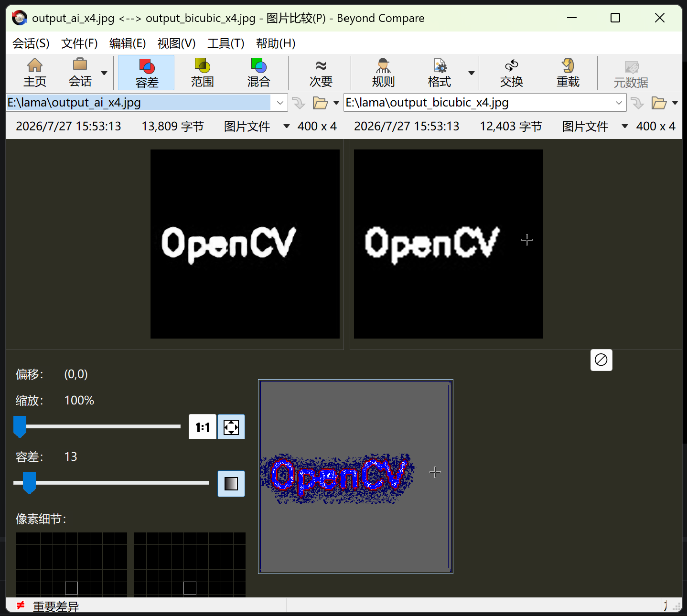Click the left 像素细节 pixel grid
687x616 pixels.
click(x=71, y=565)
